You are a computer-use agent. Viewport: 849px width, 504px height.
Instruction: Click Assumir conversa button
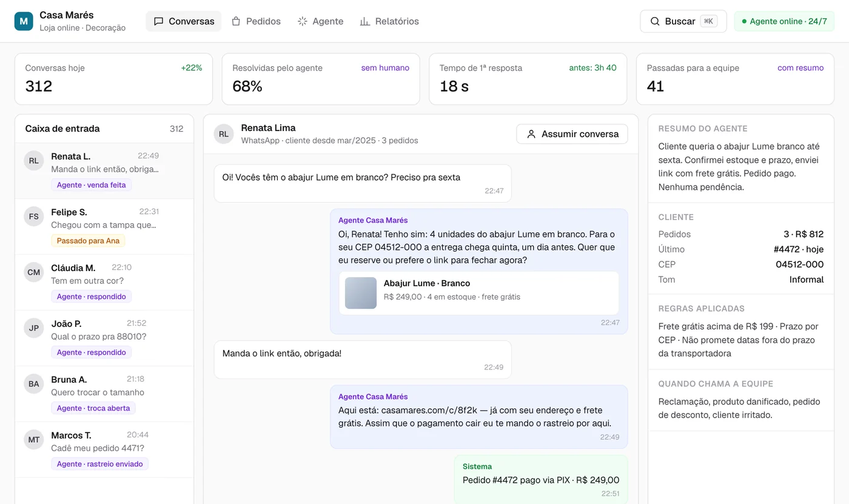click(x=572, y=134)
